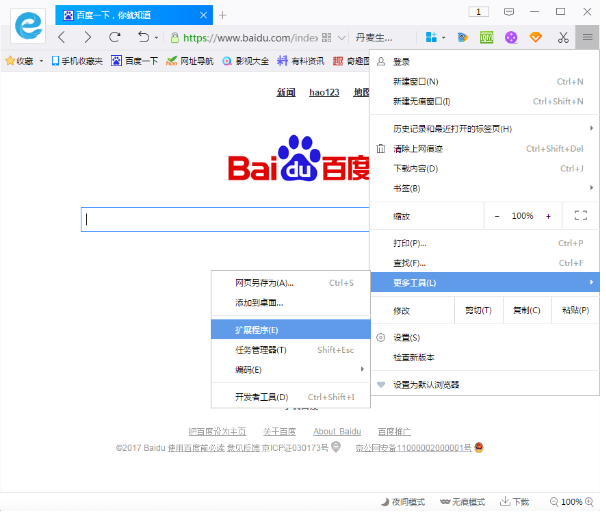Select 查找(F) menu item
The height and width of the screenshot is (512, 606).
[484, 263]
